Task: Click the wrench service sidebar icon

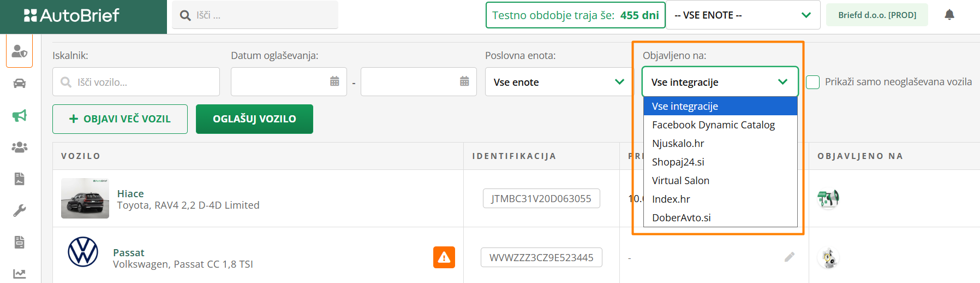Action: pyautogui.click(x=20, y=210)
